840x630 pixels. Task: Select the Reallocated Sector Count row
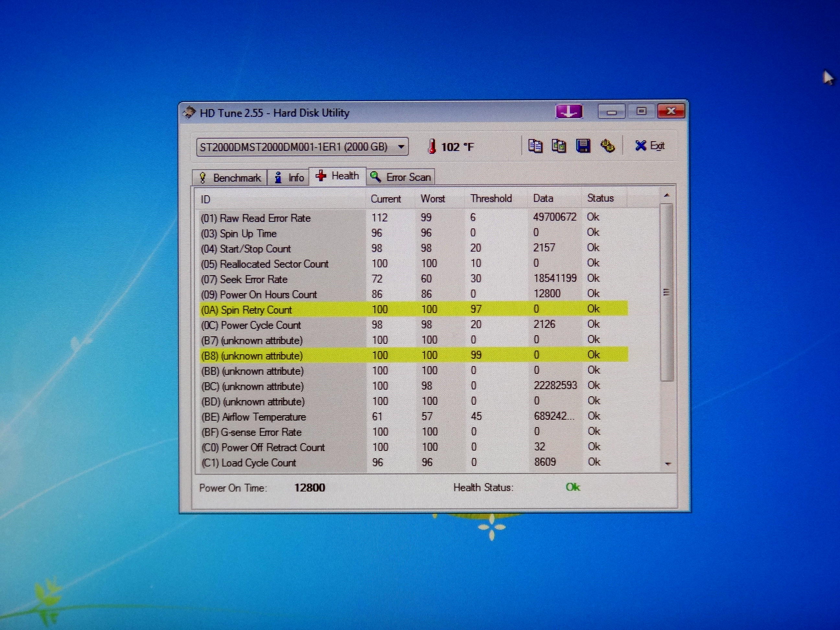point(413,263)
